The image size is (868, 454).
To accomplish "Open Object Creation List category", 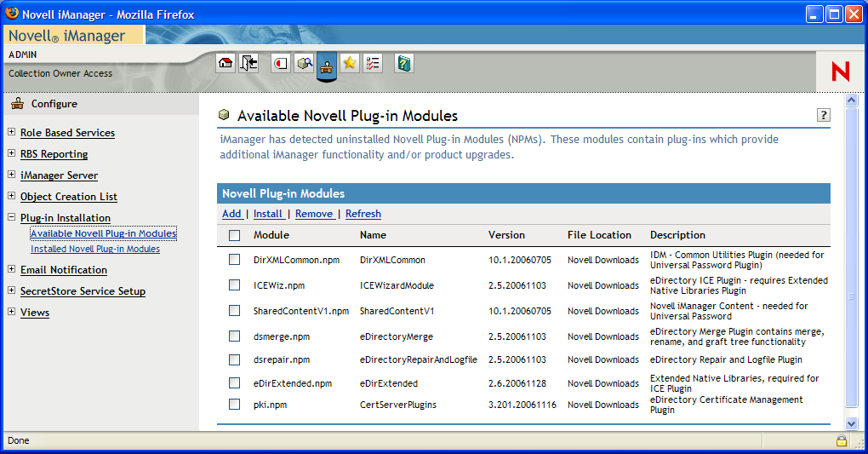I will pyautogui.click(x=69, y=196).
